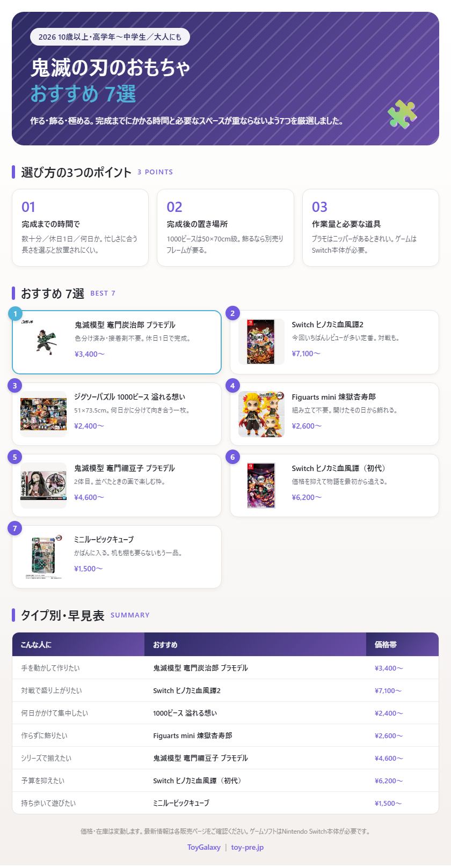This screenshot has width=451, height=868.
Task: Click ¥3,400〜 price on Tanjiro plamo card
Action: pos(90,354)
